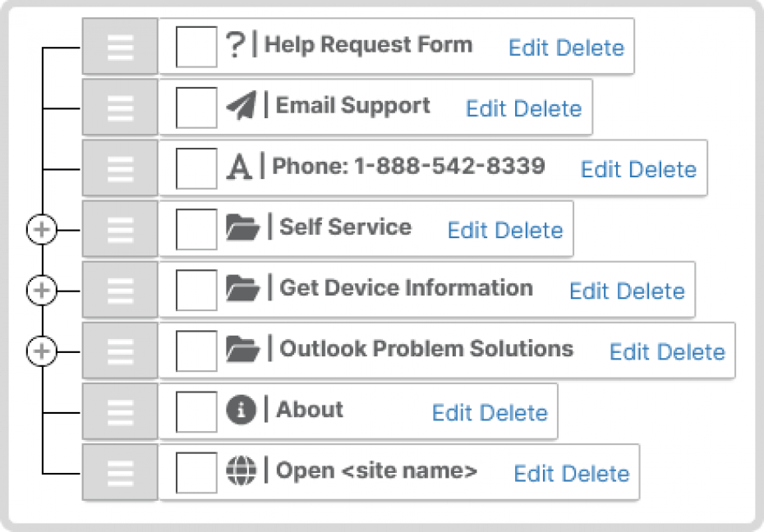Check the box for Email Support

pyautogui.click(x=196, y=108)
